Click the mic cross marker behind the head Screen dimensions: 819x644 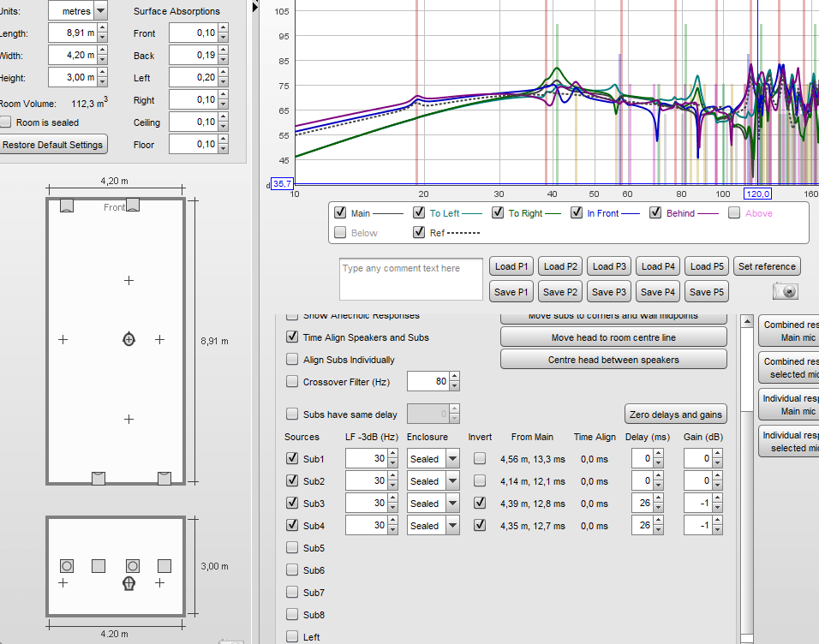[129, 419]
